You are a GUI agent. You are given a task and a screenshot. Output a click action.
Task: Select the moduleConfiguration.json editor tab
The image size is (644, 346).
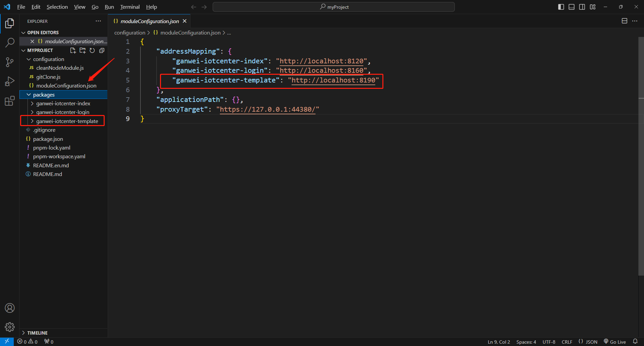point(150,21)
